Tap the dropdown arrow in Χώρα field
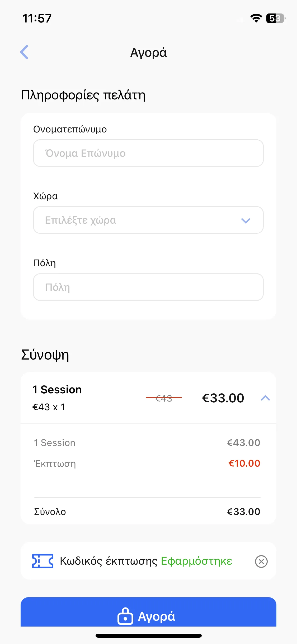The width and height of the screenshot is (297, 644). (x=246, y=220)
